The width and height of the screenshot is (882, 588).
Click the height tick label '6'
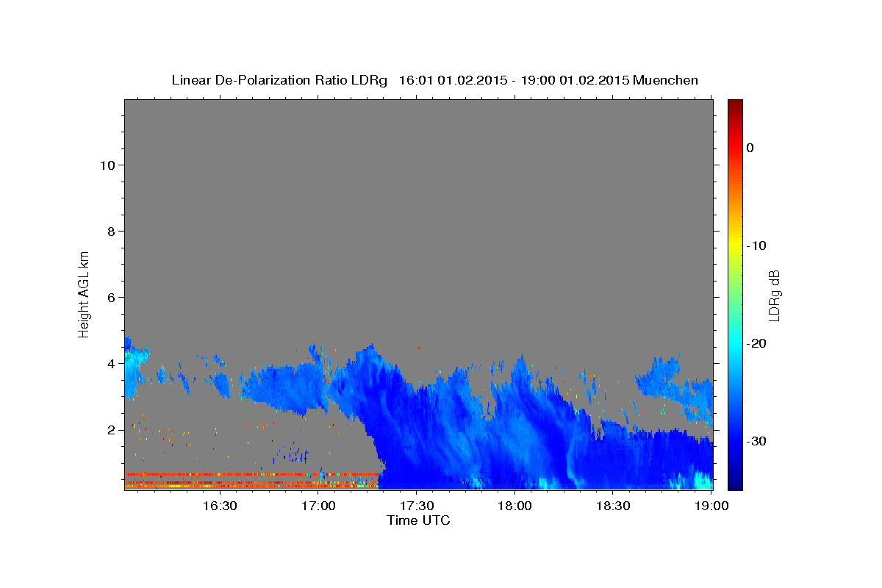point(110,297)
